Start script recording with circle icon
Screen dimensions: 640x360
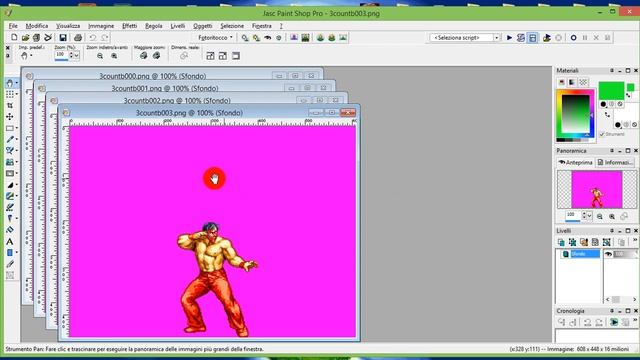point(573,38)
